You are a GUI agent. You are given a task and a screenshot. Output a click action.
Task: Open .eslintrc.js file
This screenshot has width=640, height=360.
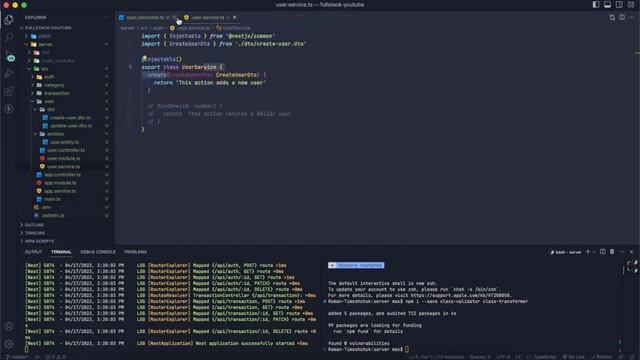[53, 216]
